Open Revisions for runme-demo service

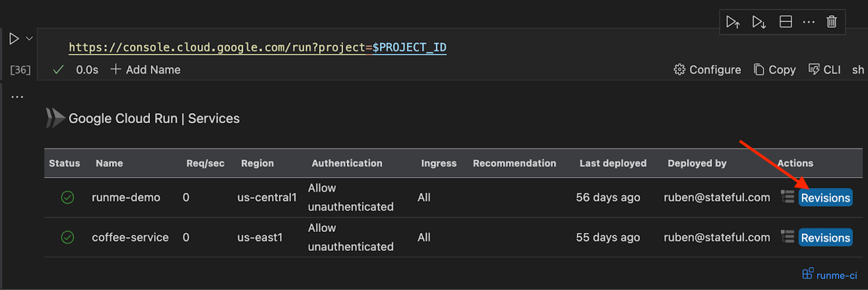tap(825, 198)
